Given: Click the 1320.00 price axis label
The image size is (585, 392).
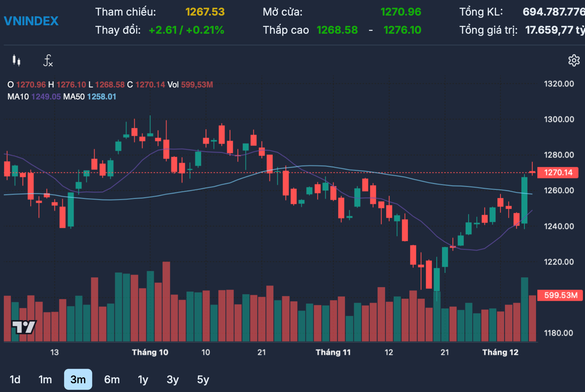Looking at the screenshot, I should 559,84.
